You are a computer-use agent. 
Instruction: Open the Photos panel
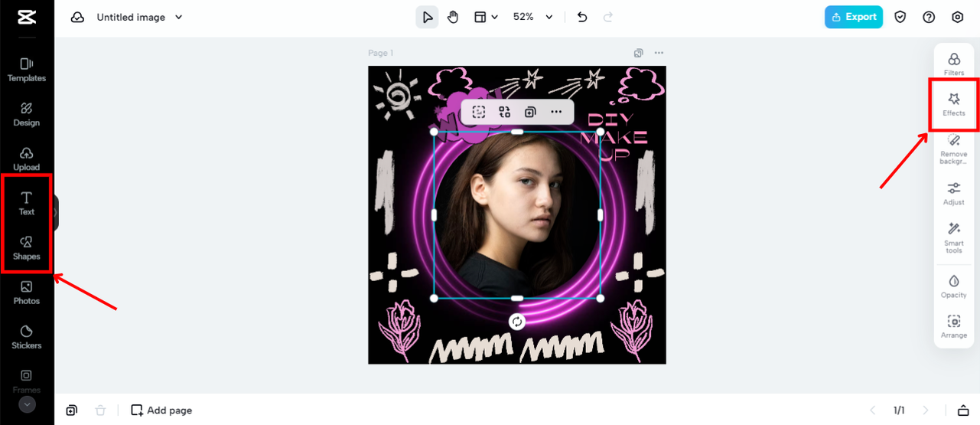[27, 293]
